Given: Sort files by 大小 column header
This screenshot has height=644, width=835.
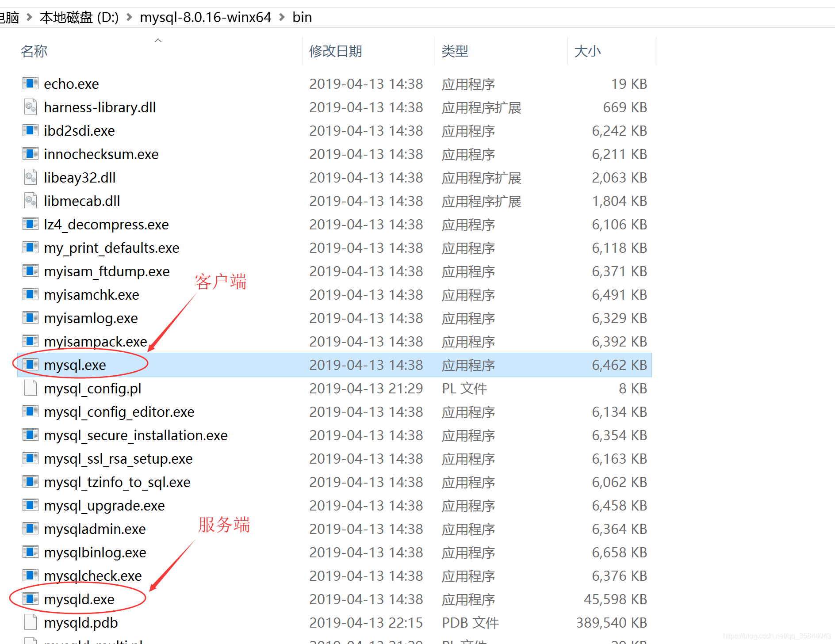Looking at the screenshot, I should tap(588, 51).
